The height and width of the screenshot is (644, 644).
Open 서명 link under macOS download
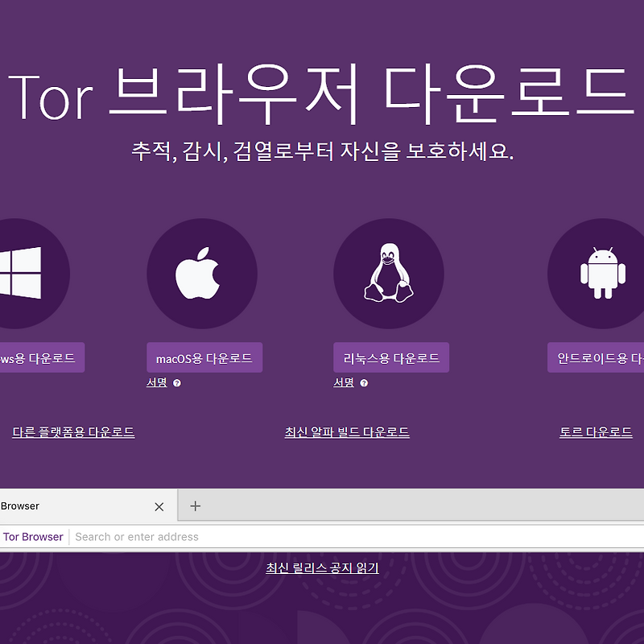(157, 382)
